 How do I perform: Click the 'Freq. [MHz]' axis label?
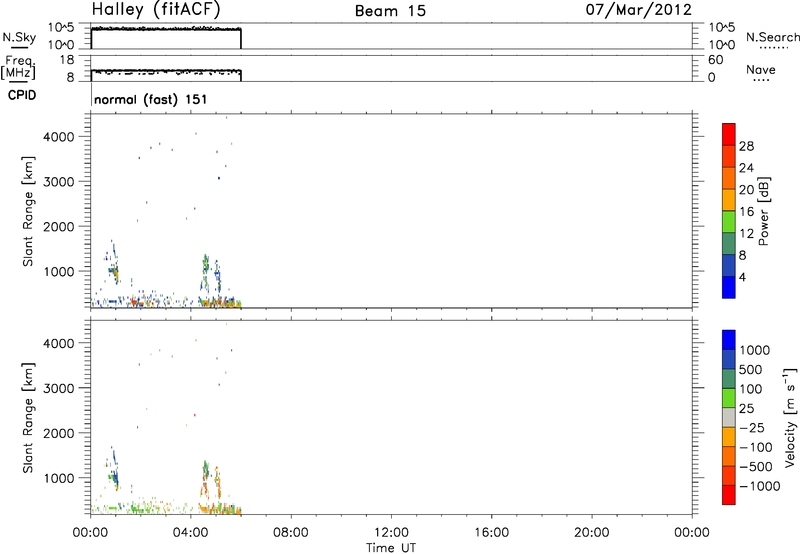[18, 67]
